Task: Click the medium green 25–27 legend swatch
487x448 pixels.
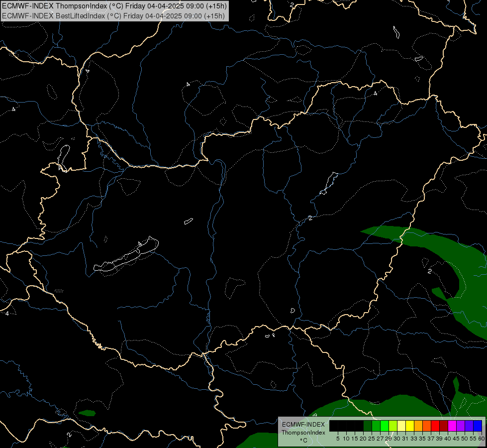Action: [x=376, y=426]
